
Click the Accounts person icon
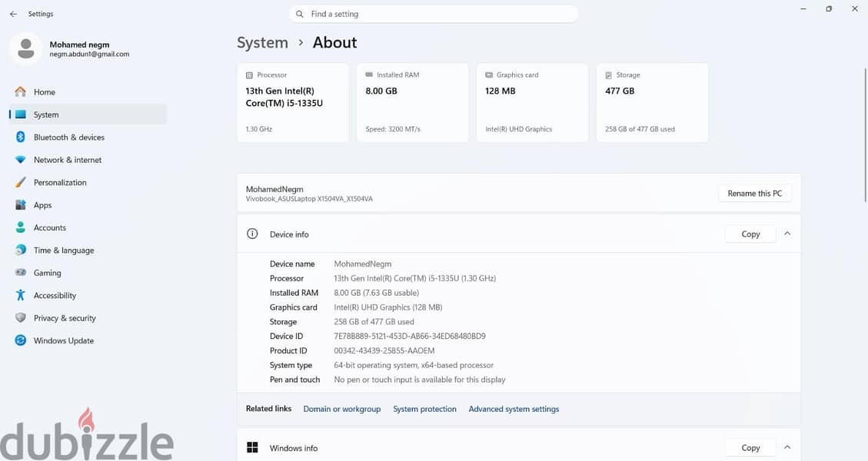click(21, 227)
